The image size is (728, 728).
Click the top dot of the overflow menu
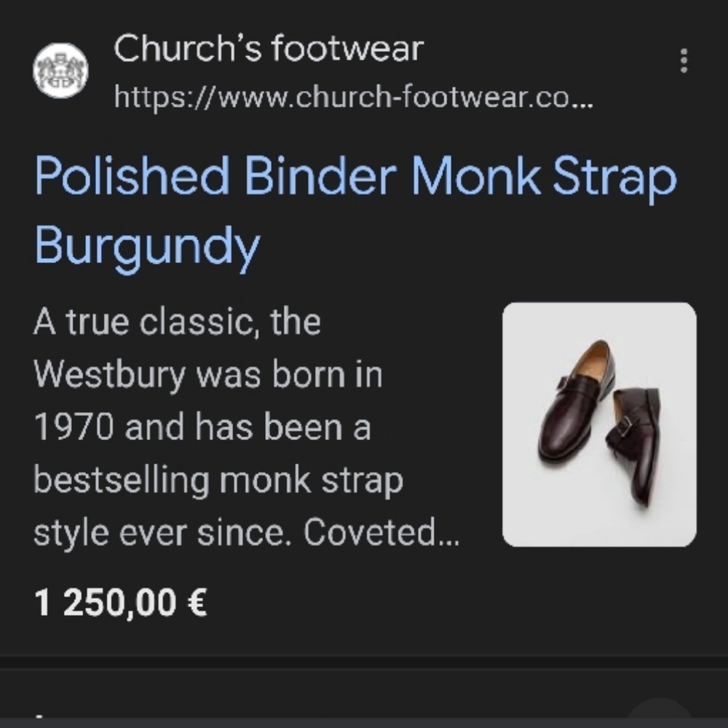683,50
